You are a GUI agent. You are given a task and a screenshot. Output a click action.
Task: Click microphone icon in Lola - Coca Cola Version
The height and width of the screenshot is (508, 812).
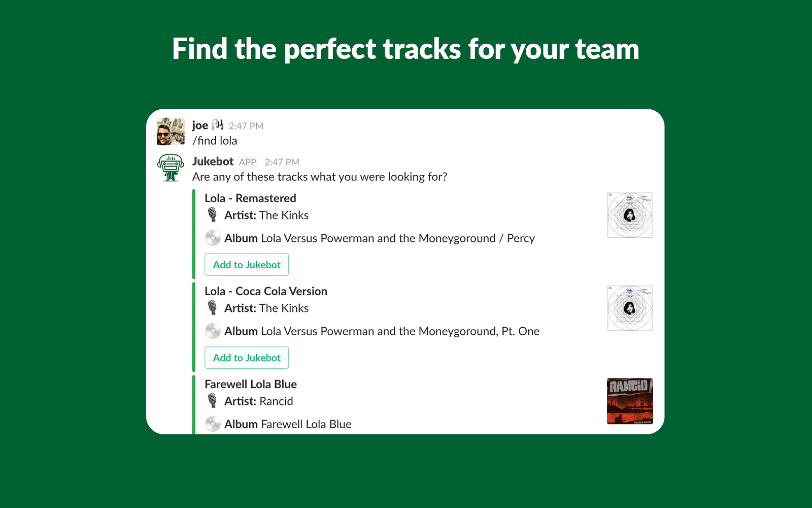pyautogui.click(x=213, y=308)
